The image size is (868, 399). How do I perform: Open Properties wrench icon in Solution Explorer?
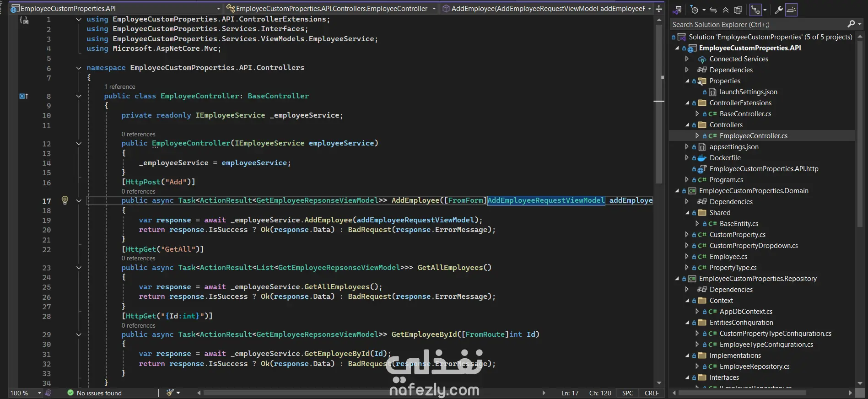[x=779, y=10]
